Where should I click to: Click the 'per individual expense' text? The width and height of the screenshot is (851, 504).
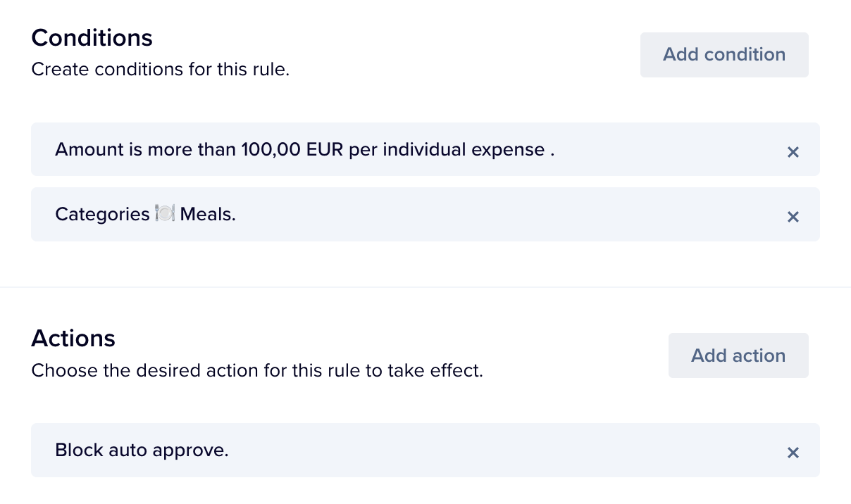447,150
